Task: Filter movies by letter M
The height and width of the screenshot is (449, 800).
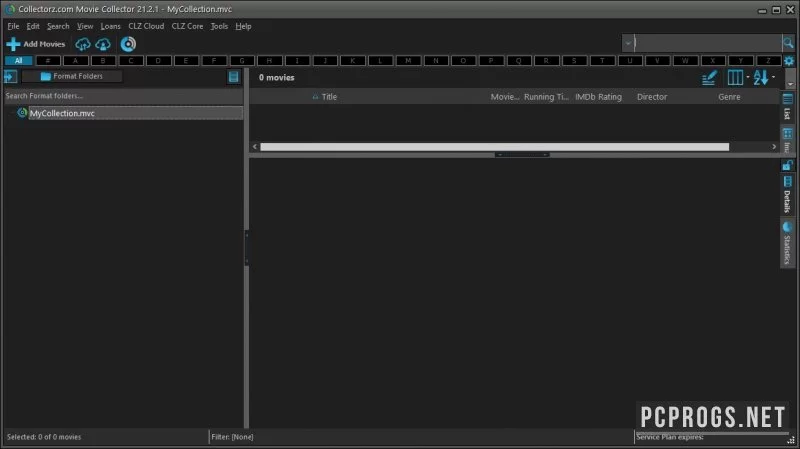Action: (x=408, y=61)
